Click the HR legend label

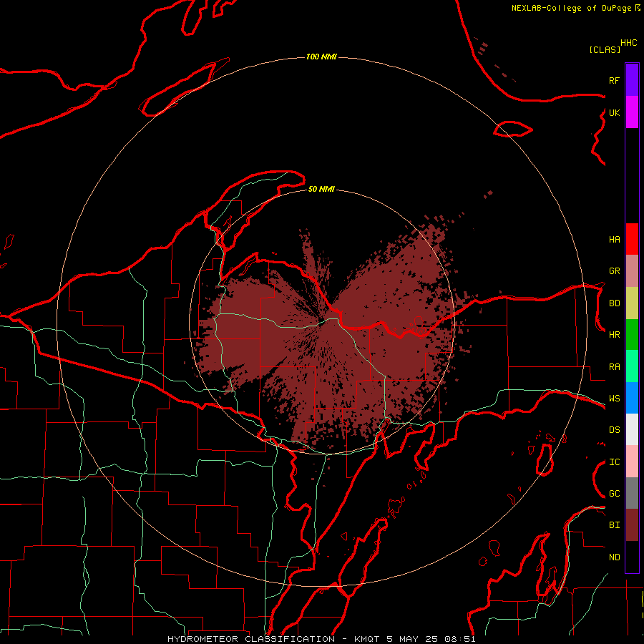[x=615, y=335]
